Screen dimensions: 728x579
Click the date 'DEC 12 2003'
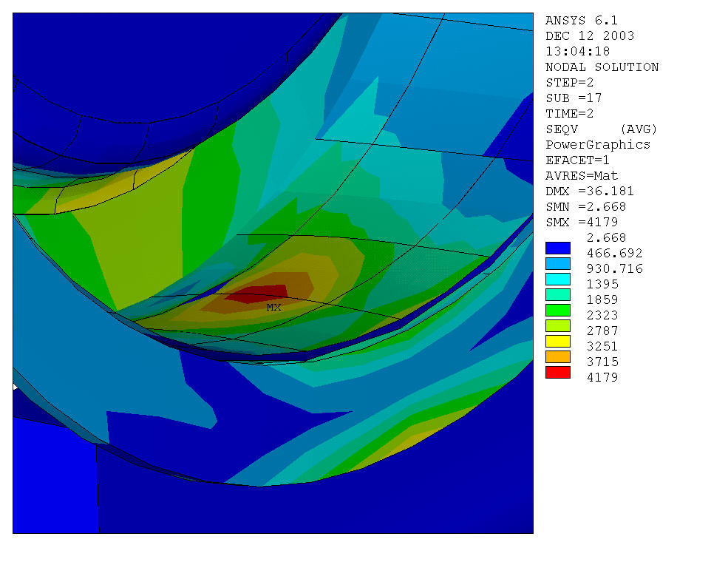click(x=590, y=35)
